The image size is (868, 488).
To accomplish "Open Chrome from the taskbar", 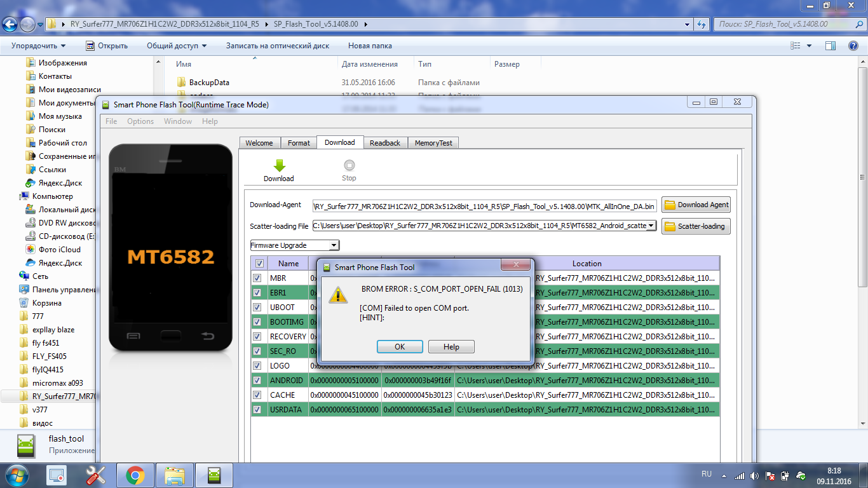I will pyautogui.click(x=134, y=475).
